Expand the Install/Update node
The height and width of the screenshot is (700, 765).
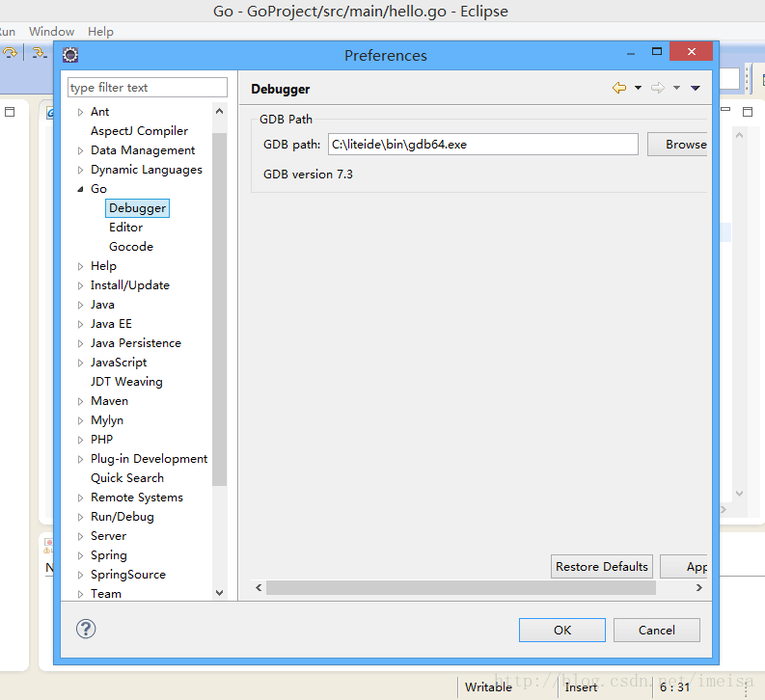[x=80, y=285]
